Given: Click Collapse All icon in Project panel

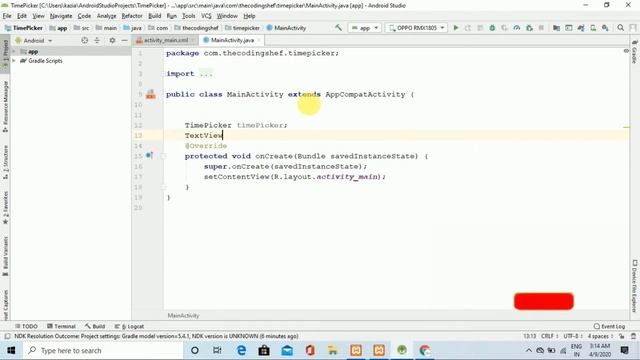Looking at the screenshot, I should click(x=97, y=40).
